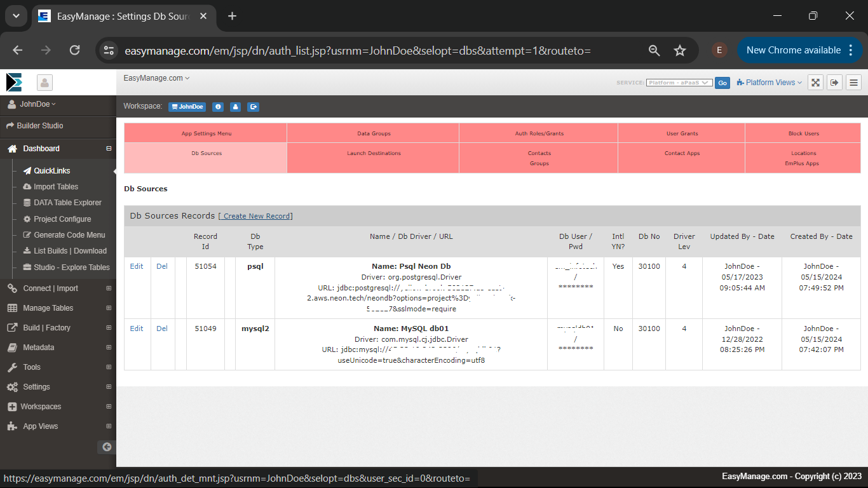Open the JohnDoe user dropdown in sidebar
The height and width of the screenshot is (488, 868).
[38, 104]
